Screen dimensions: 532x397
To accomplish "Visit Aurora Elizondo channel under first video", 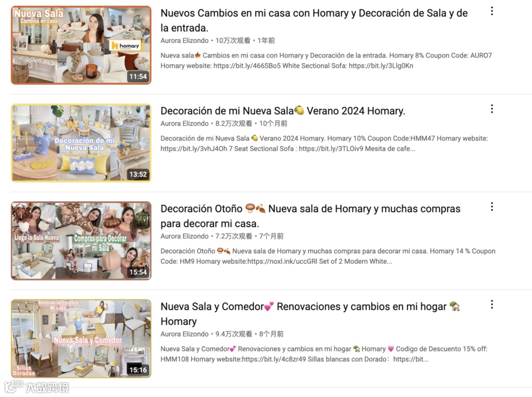I will 185,40.
